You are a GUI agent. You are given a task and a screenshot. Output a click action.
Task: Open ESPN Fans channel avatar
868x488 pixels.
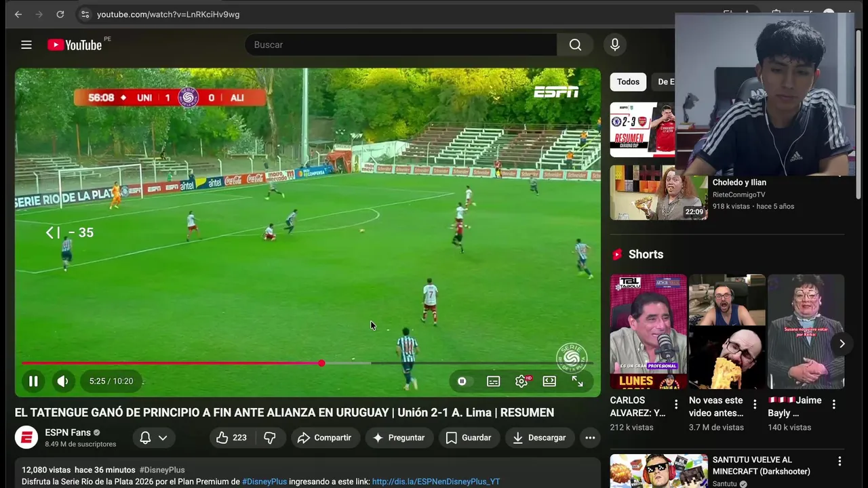coord(26,438)
